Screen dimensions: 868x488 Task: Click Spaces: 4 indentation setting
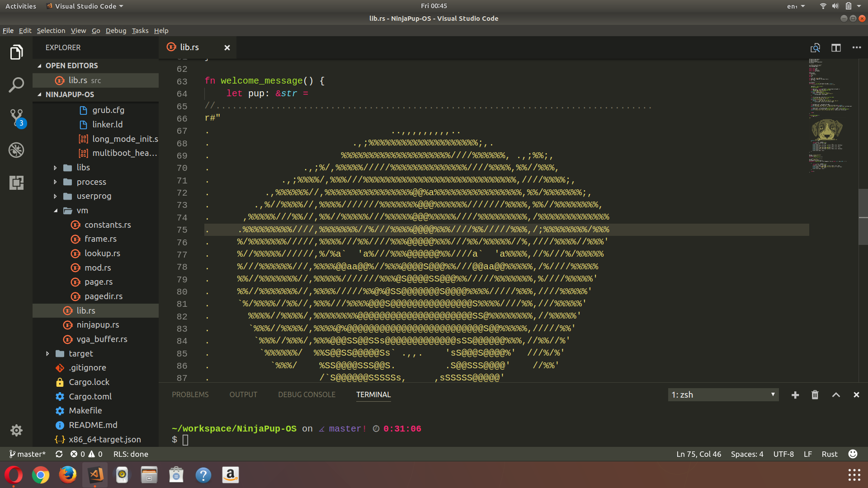[x=747, y=454]
